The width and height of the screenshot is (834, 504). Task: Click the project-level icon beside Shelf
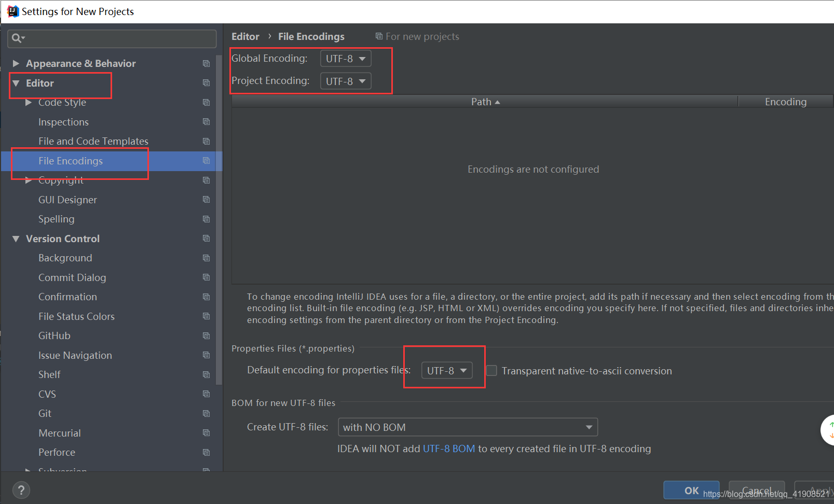coord(206,374)
